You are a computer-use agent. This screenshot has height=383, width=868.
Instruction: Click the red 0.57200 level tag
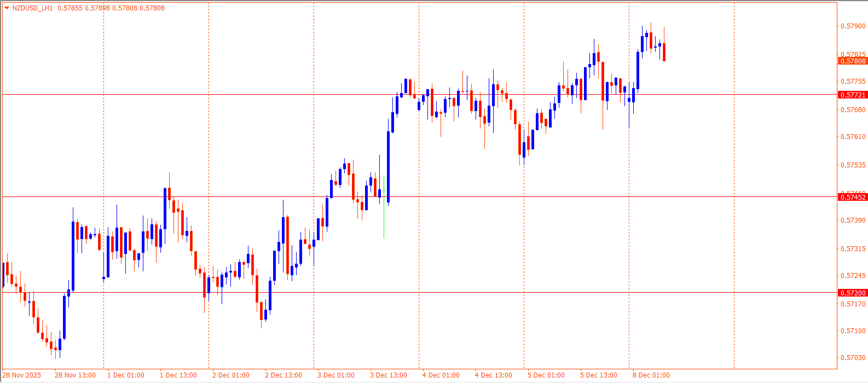[853, 293]
